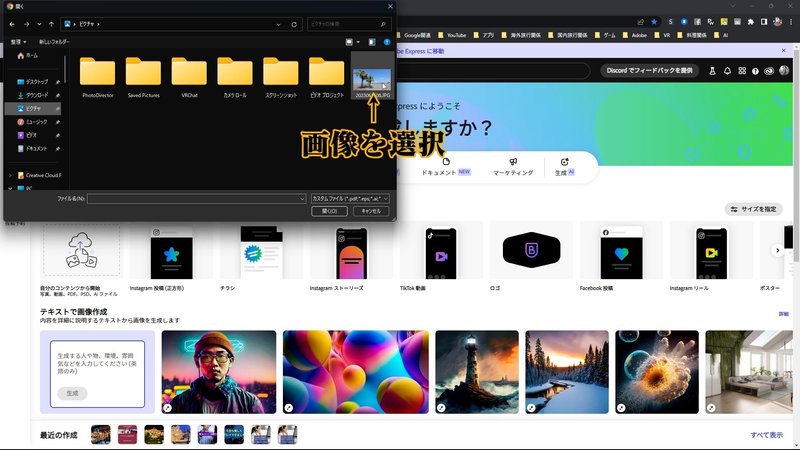800x450 pixels.
Task: Refresh the ピクチャ folder listing
Action: point(294,24)
